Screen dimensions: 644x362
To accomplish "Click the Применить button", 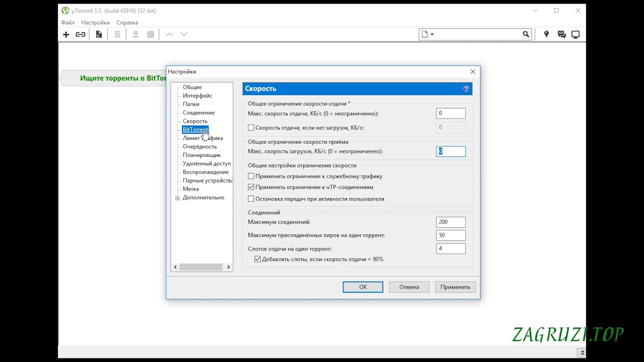I will 455,287.
